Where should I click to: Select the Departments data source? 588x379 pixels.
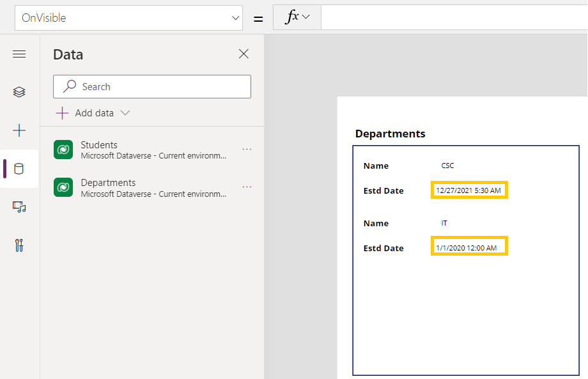[x=153, y=187]
